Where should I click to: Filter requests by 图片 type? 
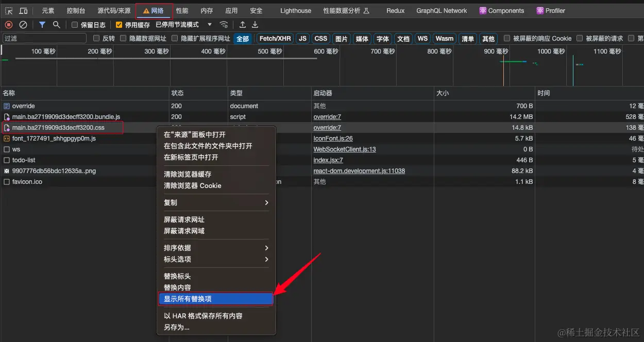point(342,39)
